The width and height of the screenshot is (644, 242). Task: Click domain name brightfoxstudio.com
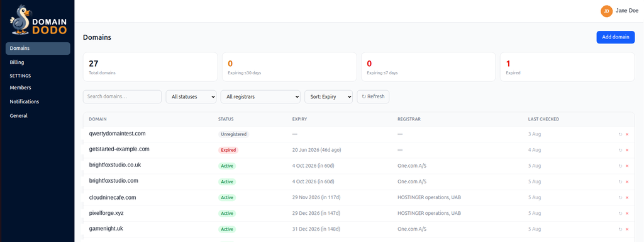(x=113, y=181)
